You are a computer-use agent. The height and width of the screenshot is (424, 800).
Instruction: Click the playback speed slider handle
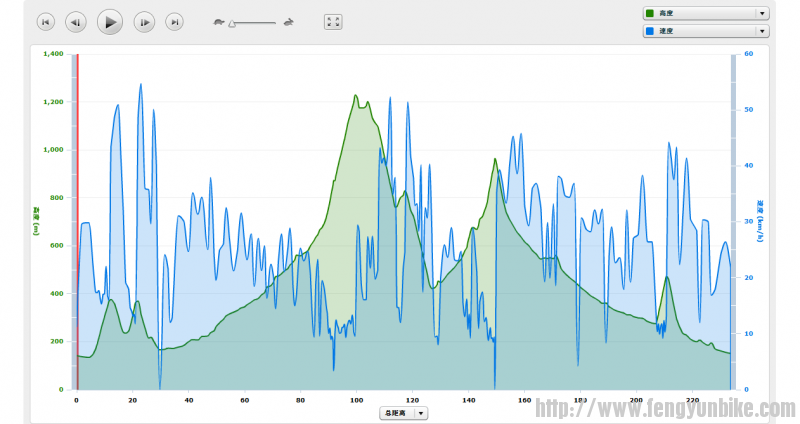tap(232, 22)
